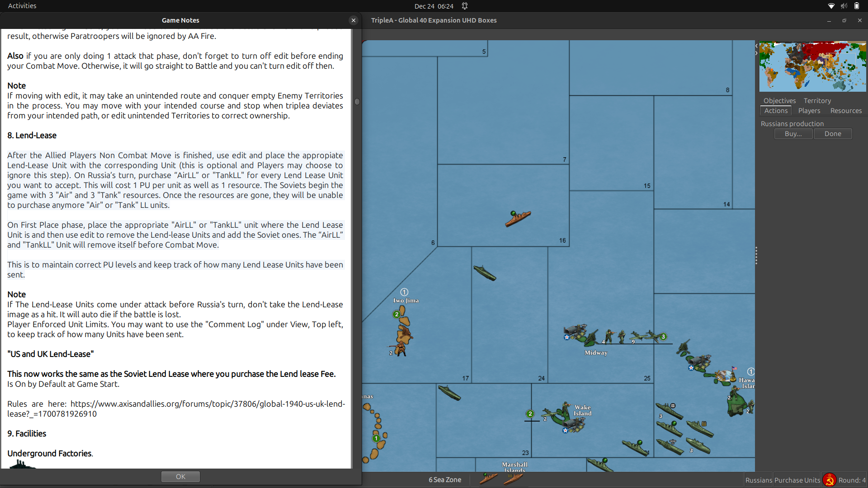
Task: Click the Done button in Actions
Action: point(832,134)
